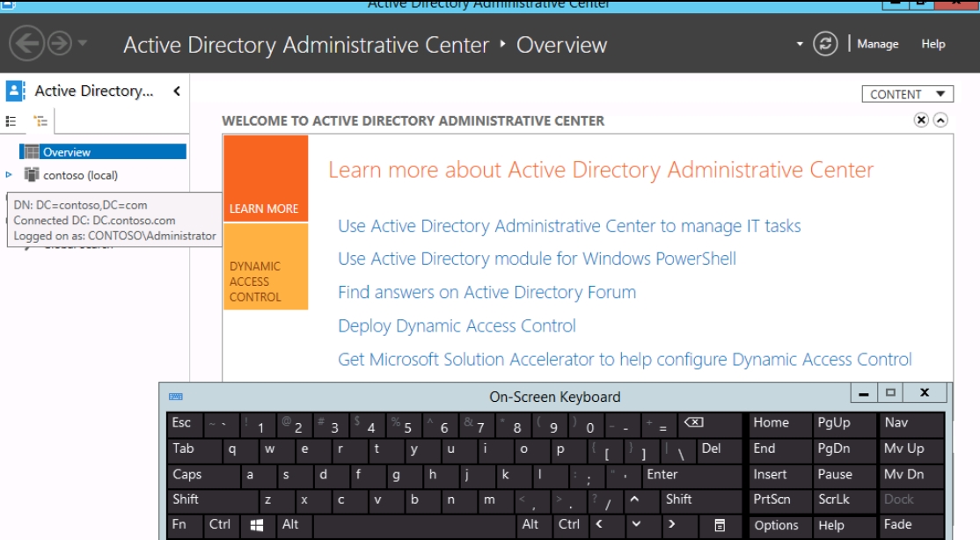Open Microsoft Solution Accelerator link
Viewport: 980px width, 540px height.
click(x=625, y=360)
